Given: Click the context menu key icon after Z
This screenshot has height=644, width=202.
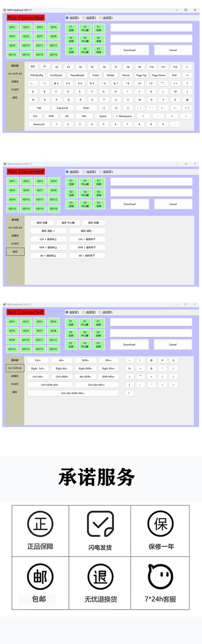Looking at the screenshot, I should coord(187,100).
